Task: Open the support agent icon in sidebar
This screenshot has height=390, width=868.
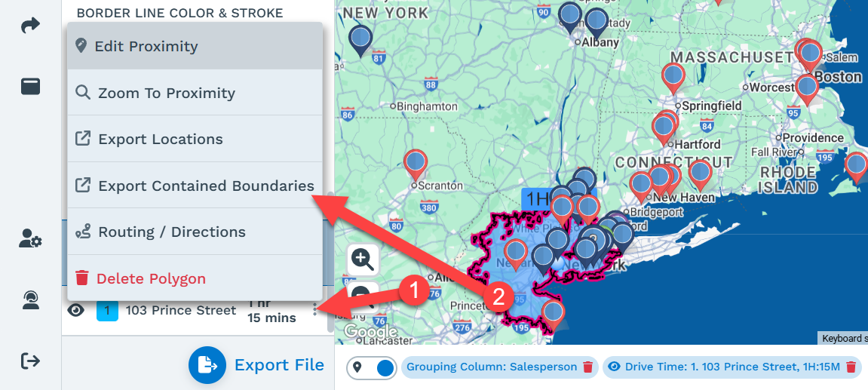Action: pos(30,299)
